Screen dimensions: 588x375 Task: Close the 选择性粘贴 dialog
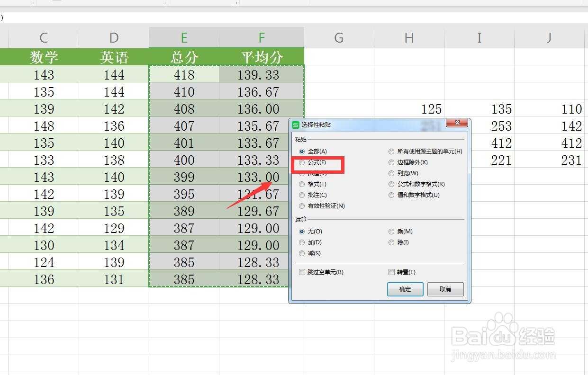(x=457, y=123)
